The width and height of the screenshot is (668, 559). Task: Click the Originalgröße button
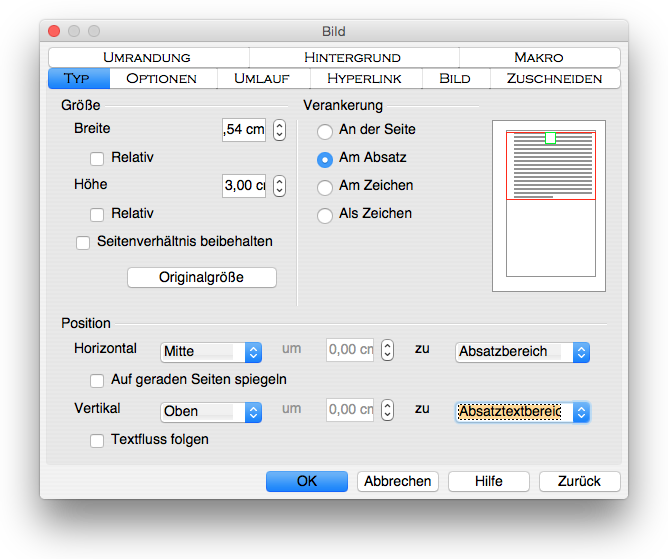coord(201,277)
